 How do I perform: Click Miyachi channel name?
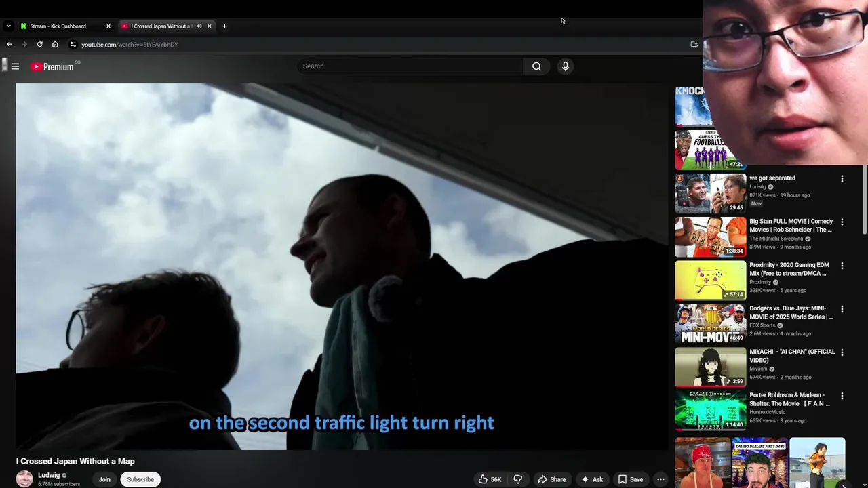tap(758, 369)
